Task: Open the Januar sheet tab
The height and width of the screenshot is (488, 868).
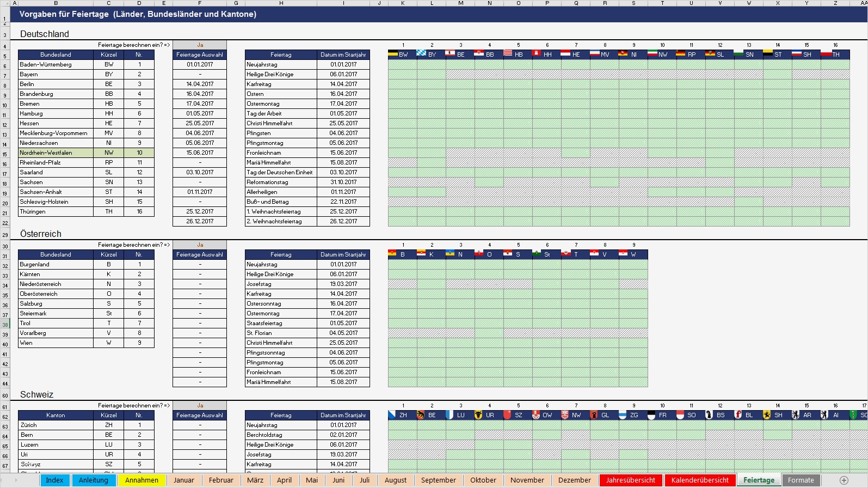Action: [184, 480]
